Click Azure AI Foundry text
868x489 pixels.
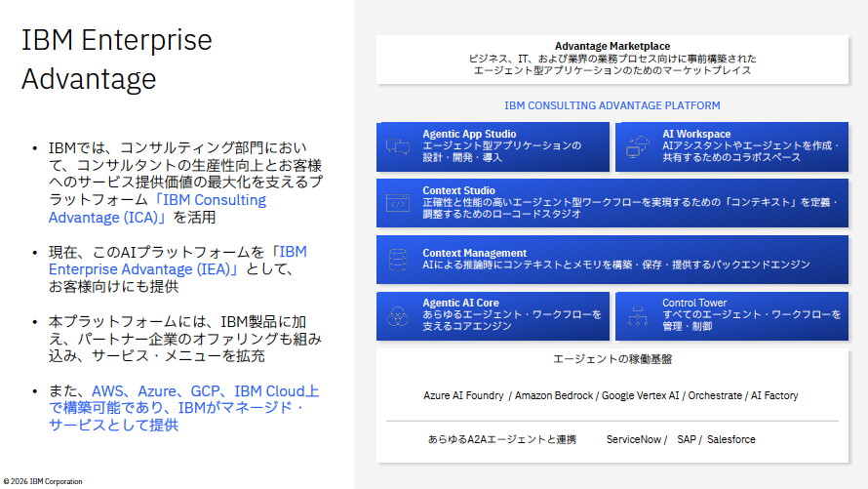[x=463, y=395]
